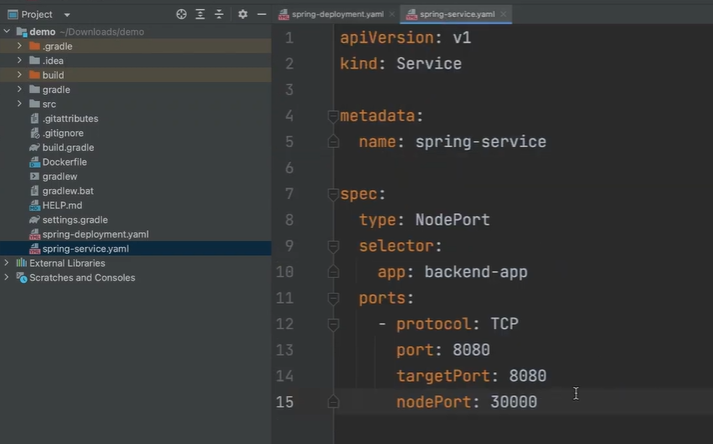
Task: Close the spring-deployment.yaml tab
Action: pyautogui.click(x=392, y=15)
